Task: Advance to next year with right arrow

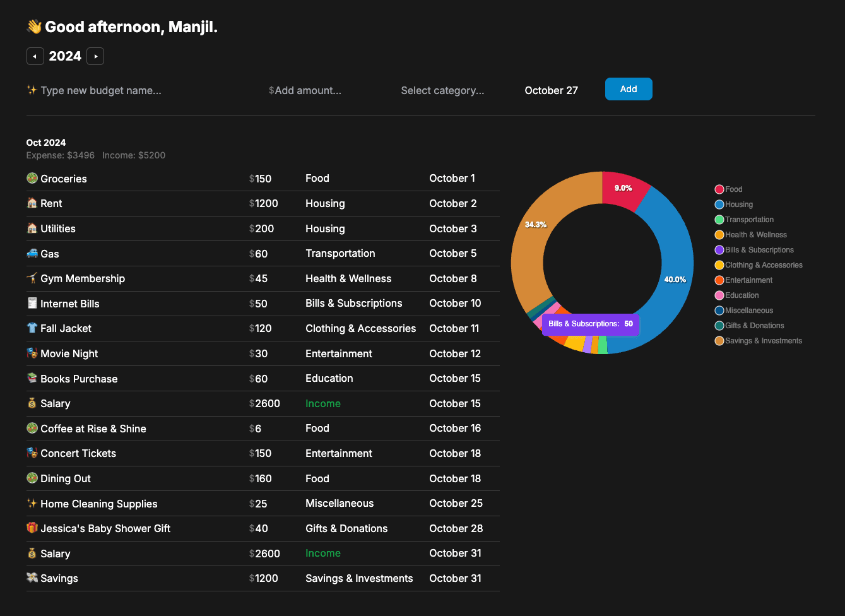Action: [x=95, y=56]
